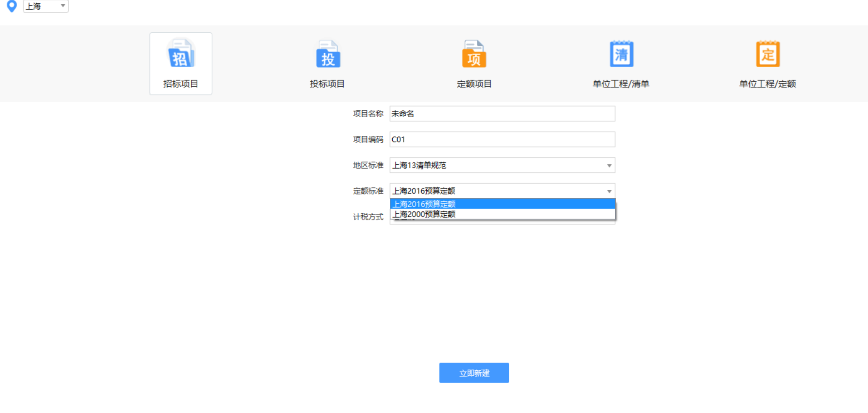Select the 单位工程/清单 icon
The image size is (868, 413).
(x=621, y=54)
